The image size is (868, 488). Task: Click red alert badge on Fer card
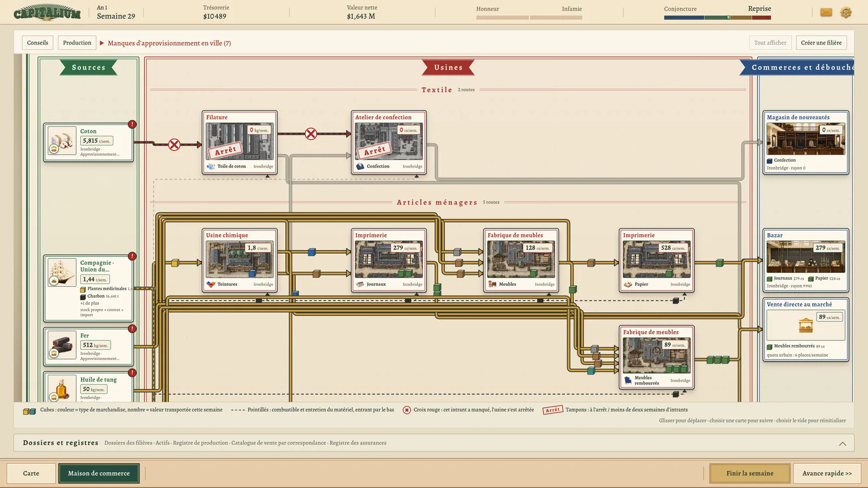132,329
